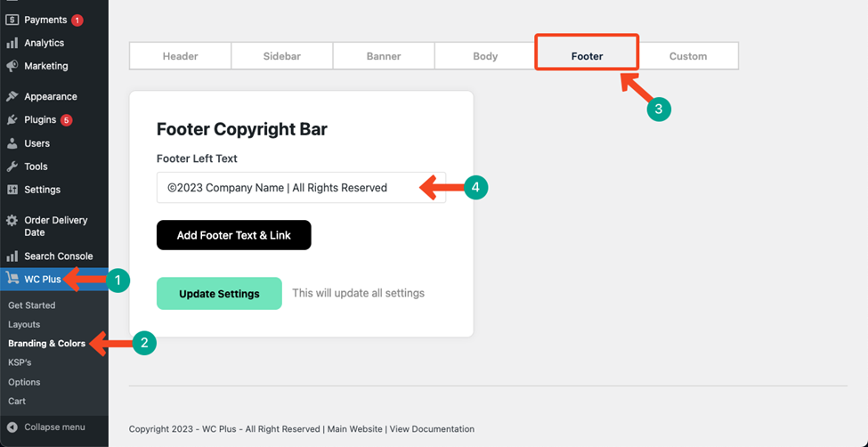The width and height of the screenshot is (868, 447).
Task: Click the Update Settings button
Action: point(219,294)
